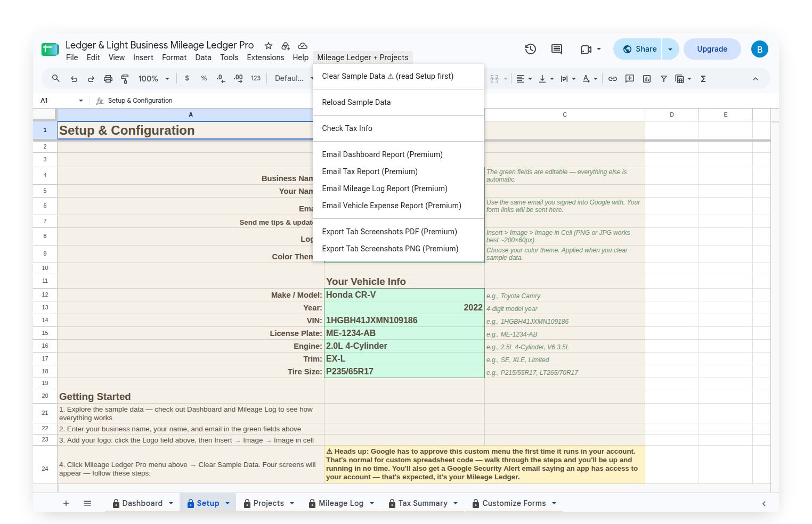The height and width of the screenshot is (524, 812).
Task: Click the Redo arrow icon
Action: [x=91, y=79]
